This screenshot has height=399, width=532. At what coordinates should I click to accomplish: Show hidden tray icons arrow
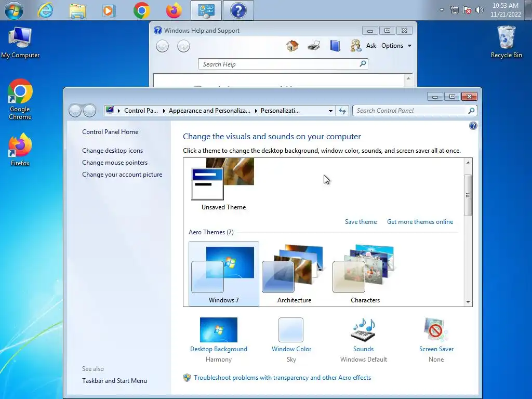[x=442, y=10]
